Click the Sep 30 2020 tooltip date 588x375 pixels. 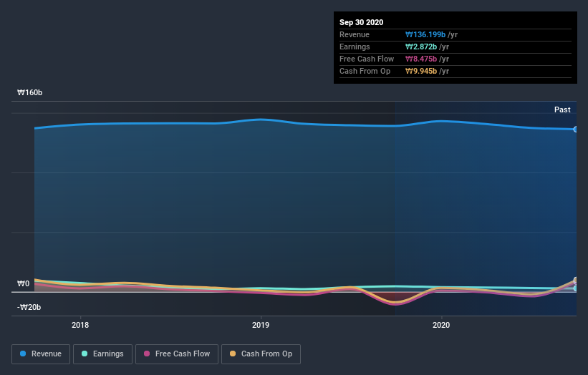tap(361, 22)
